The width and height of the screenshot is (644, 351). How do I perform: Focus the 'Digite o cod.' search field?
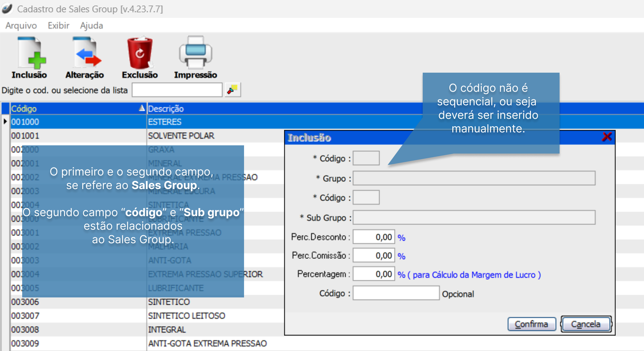(177, 90)
